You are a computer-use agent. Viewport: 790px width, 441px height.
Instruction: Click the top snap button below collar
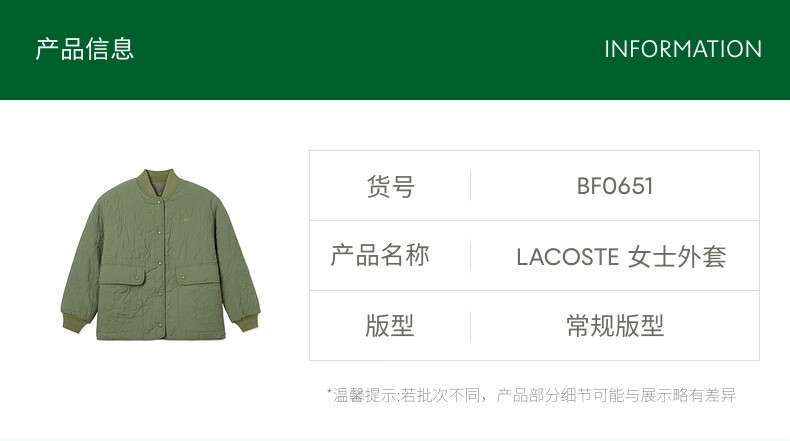160,203
